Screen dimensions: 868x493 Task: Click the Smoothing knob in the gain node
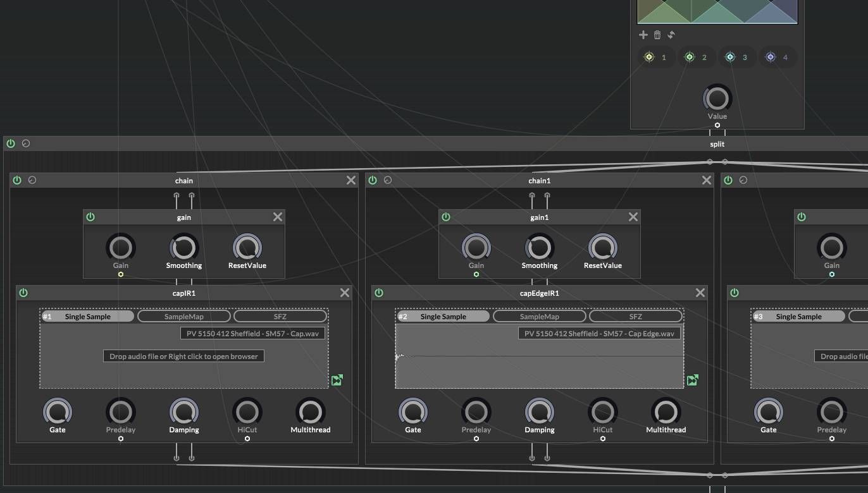184,247
